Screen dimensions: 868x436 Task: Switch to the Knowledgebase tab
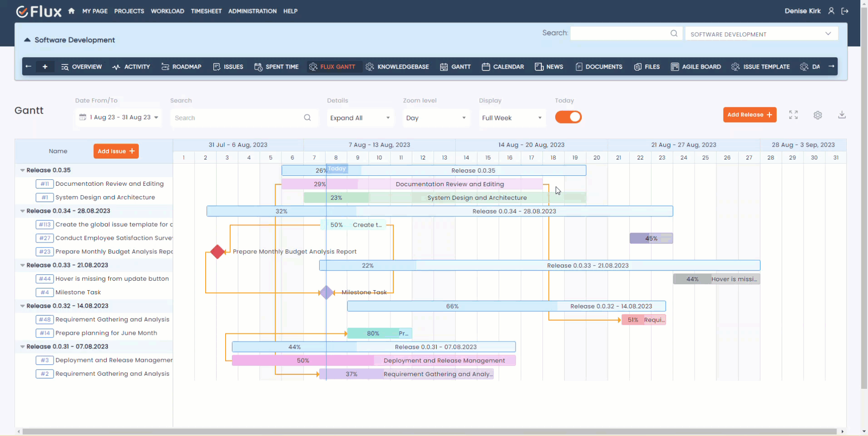tap(397, 67)
